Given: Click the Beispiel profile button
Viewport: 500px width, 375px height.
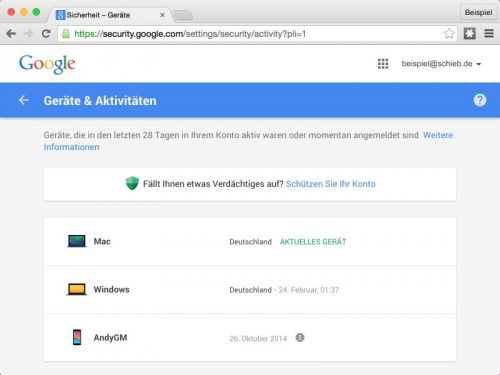Looking at the screenshot, I should [478, 12].
